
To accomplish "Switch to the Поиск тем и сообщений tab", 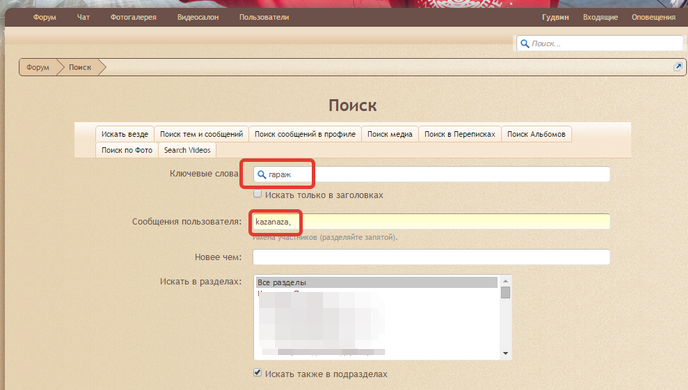I will pyautogui.click(x=201, y=134).
